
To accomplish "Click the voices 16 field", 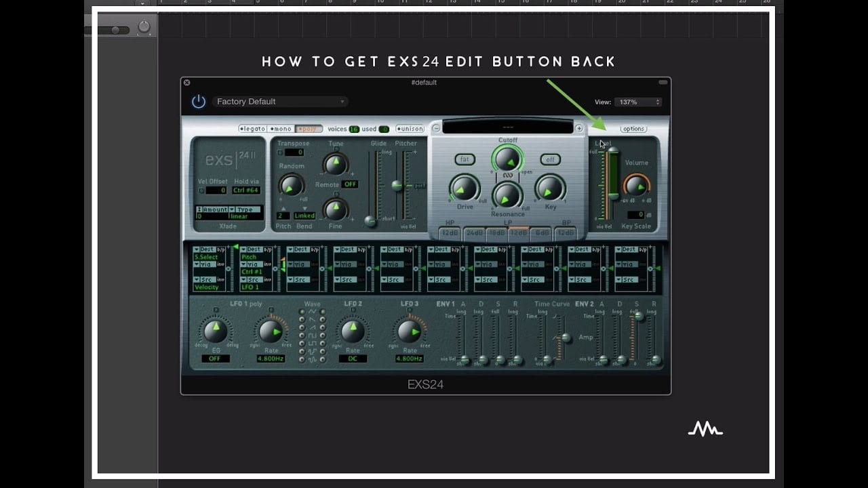I will [354, 129].
